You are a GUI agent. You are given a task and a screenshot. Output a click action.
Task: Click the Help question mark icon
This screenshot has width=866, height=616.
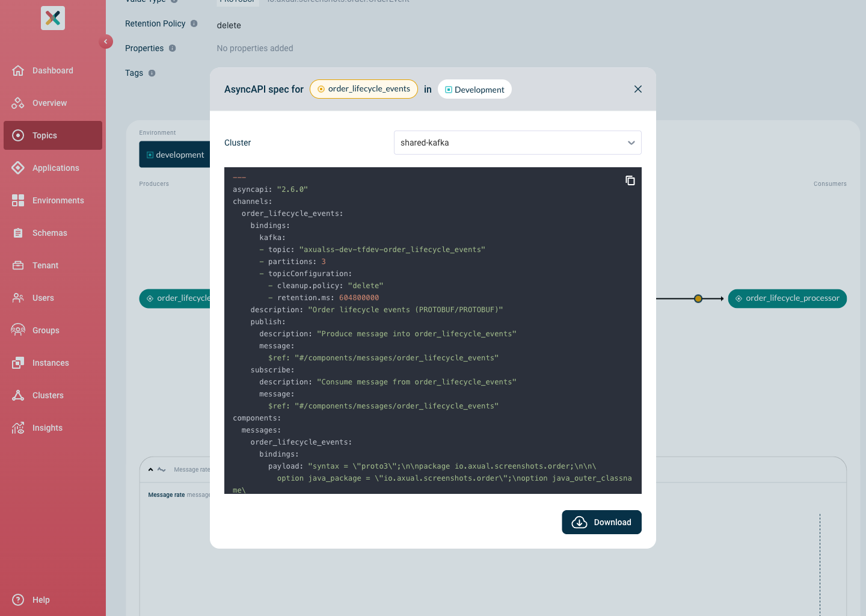click(18, 600)
